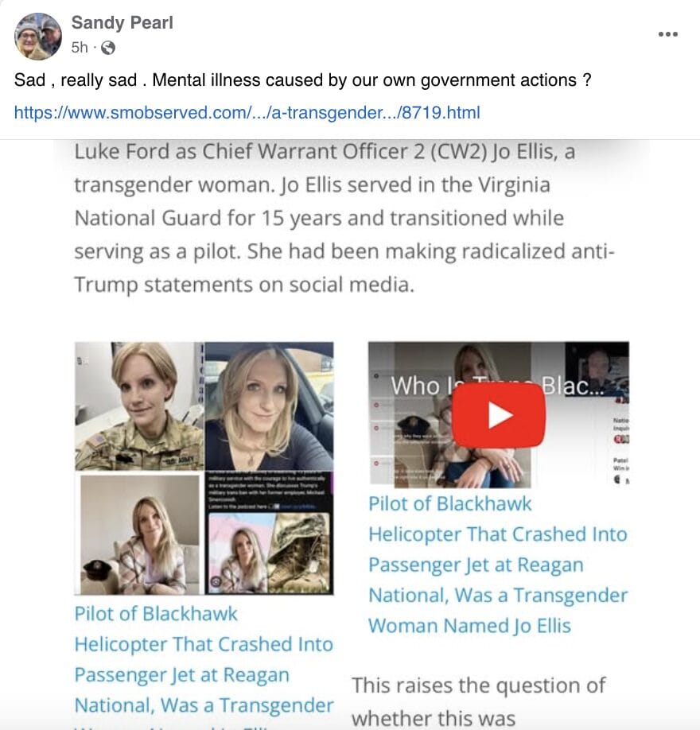Click 'This raises the question of' text

click(478, 685)
